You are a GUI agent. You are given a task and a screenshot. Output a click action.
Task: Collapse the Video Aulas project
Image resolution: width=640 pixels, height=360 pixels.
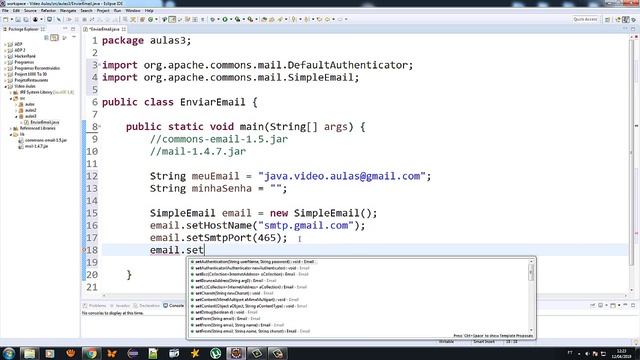[5, 87]
